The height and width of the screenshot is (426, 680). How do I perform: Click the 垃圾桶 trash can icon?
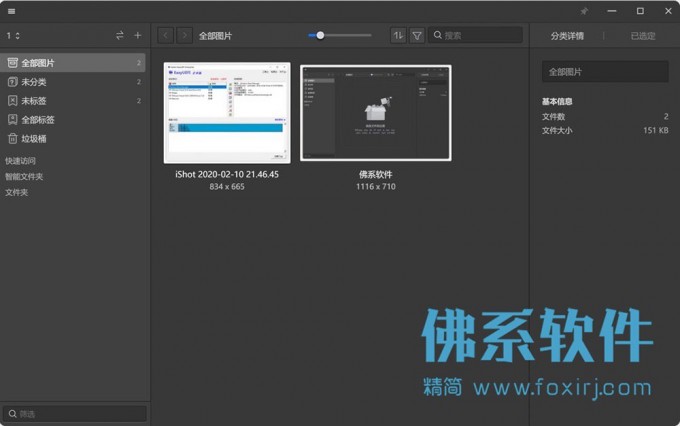13,139
